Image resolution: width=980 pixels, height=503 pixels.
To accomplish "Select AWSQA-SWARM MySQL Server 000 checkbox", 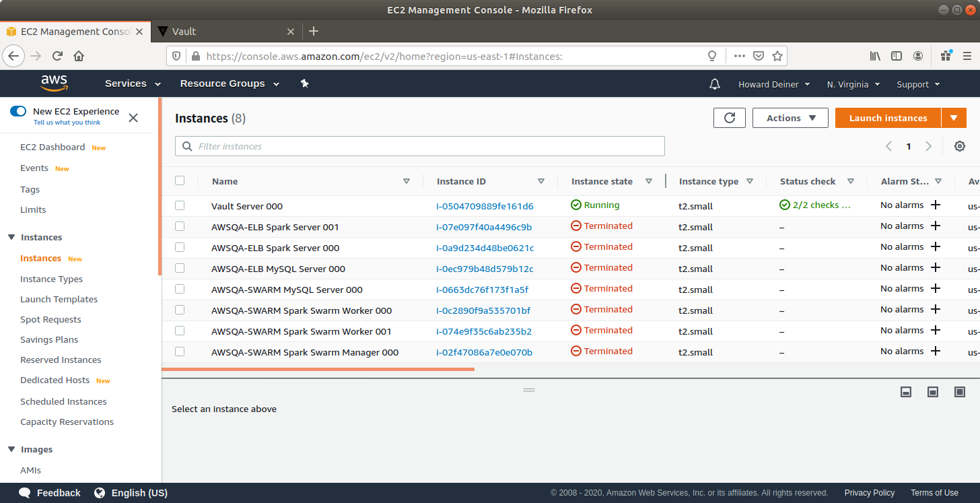I will point(180,289).
